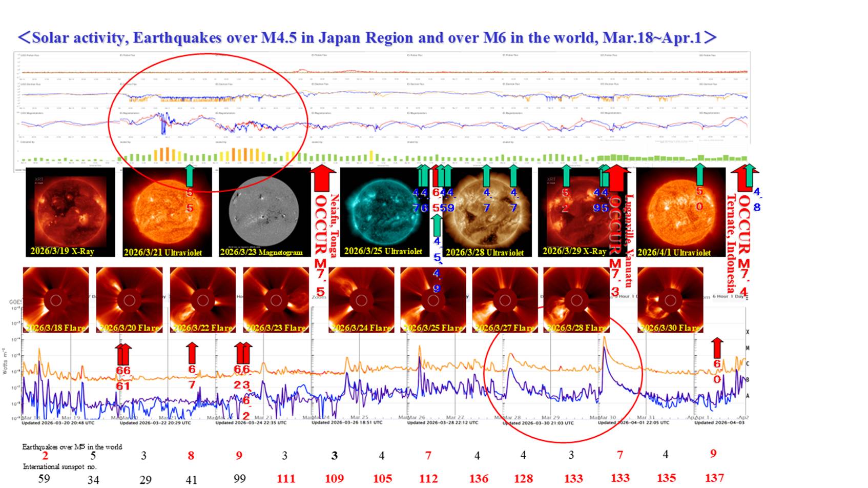Click the sunspot number 137
This screenshot has height=488, width=868.
coord(714,478)
